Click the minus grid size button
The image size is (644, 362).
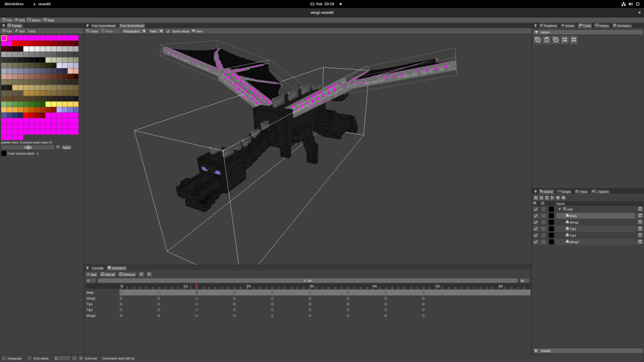click(74, 359)
